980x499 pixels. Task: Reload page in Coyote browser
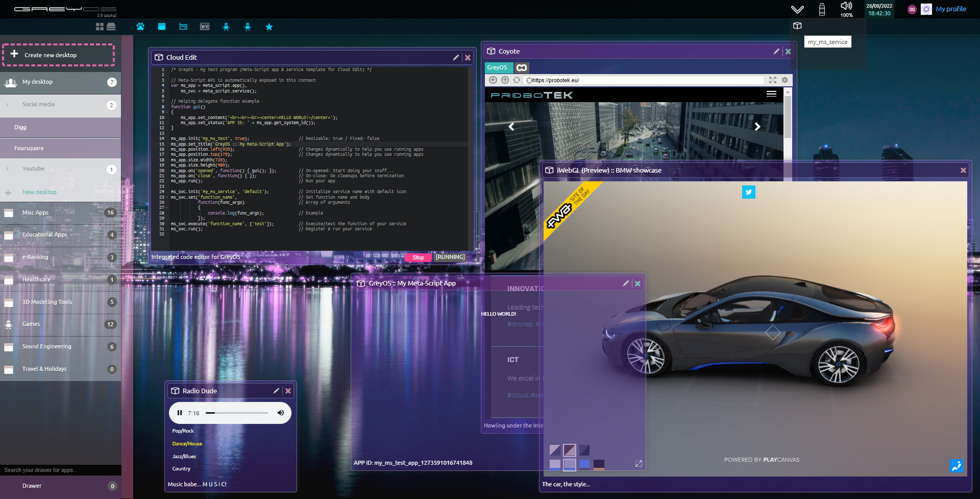(x=517, y=80)
